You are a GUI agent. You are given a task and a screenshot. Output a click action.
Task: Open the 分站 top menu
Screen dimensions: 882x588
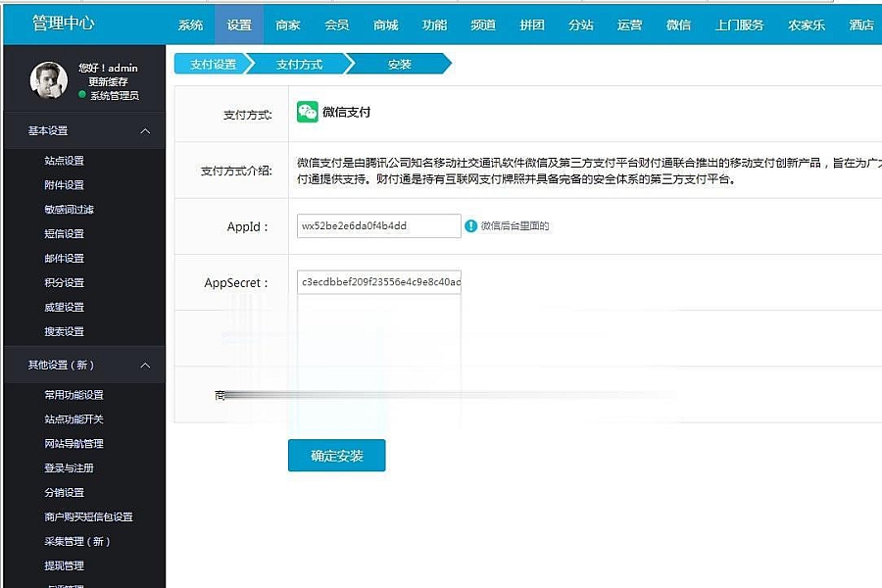[580, 24]
